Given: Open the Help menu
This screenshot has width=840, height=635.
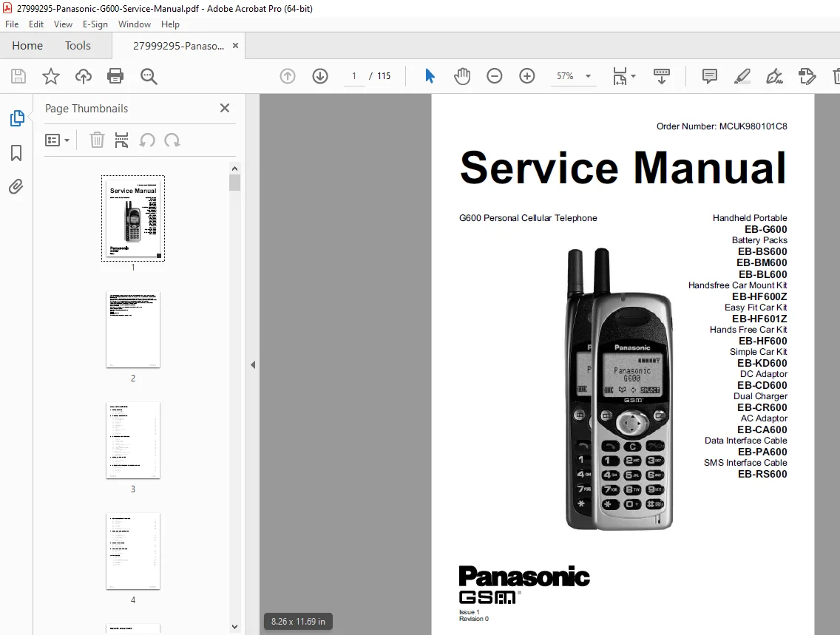Looking at the screenshot, I should point(170,24).
